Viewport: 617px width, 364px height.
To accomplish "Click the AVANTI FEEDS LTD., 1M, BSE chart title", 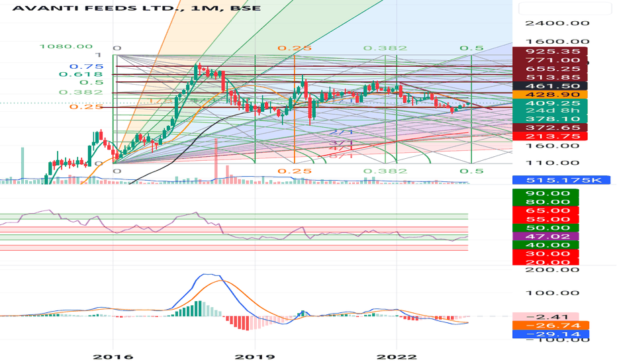I will click(x=136, y=8).
